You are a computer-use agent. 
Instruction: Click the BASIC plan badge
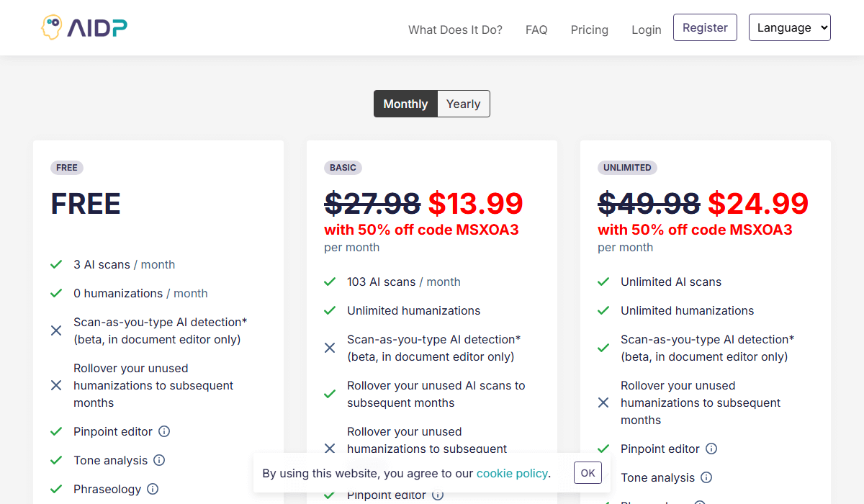tap(343, 168)
